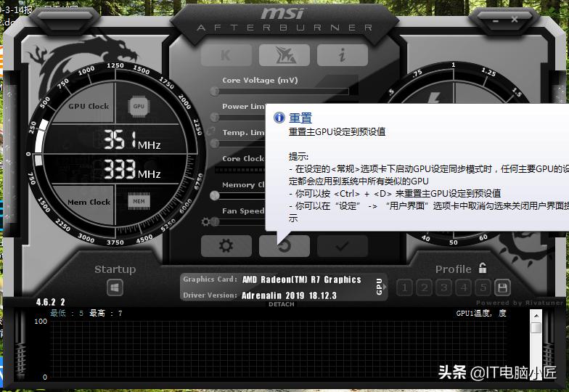The image size is (569, 392).
Task: Click the AMD Radeon(TM) R7 Graphics text
Action: pyautogui.click(x=302, y=279)
